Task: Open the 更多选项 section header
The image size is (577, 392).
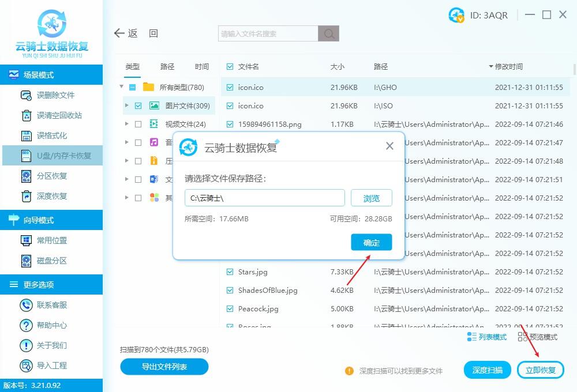Action: (x=51, y=284)
